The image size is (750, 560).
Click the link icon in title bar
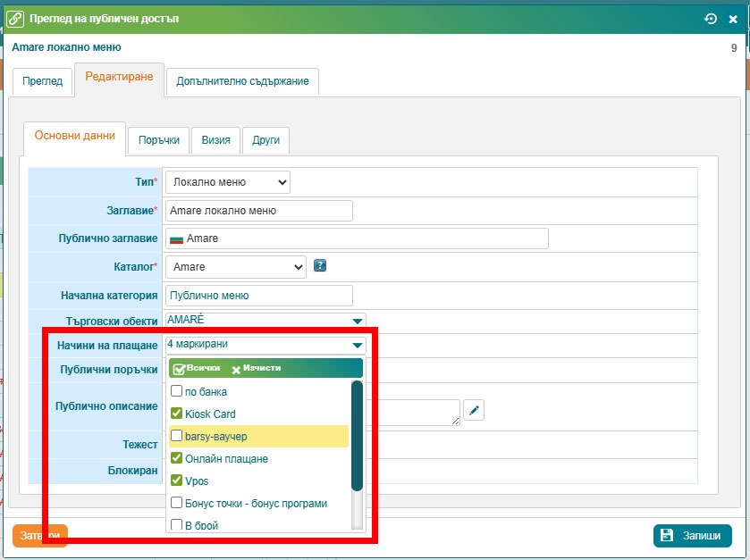(x=15, y=18)
